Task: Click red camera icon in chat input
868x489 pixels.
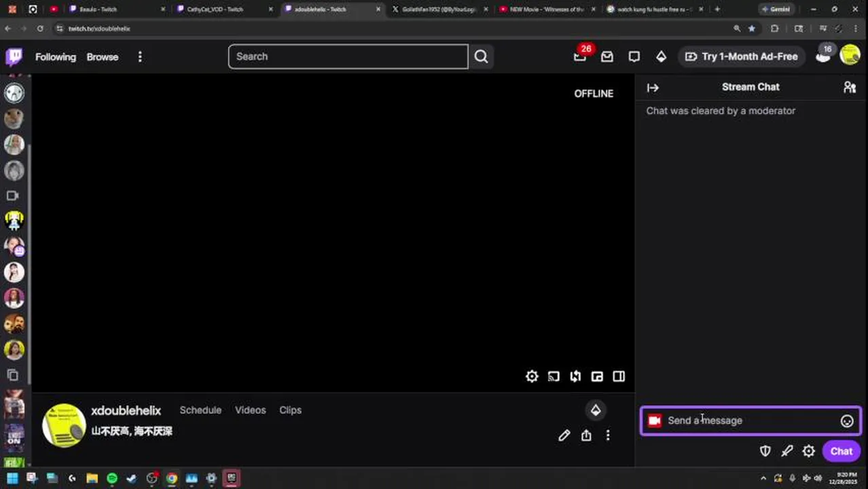Action: pos(655,420)
